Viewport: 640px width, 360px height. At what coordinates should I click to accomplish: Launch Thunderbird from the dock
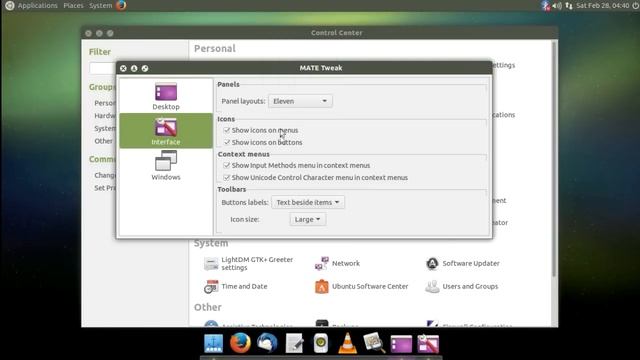(x=267, y=343)
